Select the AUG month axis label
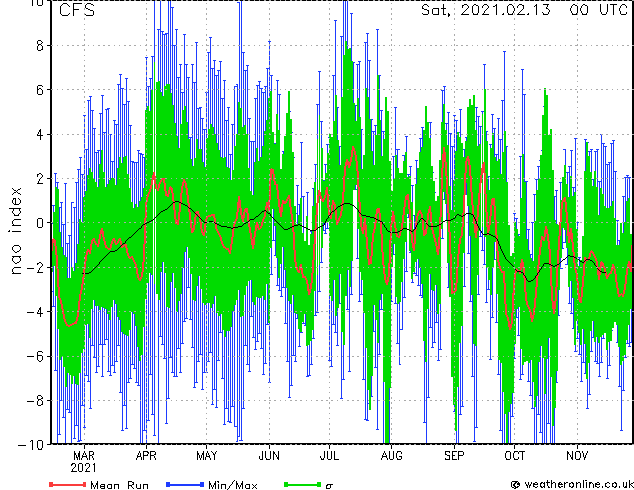The image size is (634, 490). coord(391,456)
